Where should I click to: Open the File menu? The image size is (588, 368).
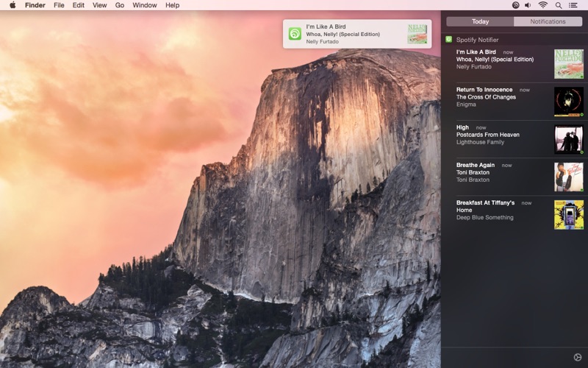click(59, 5)
